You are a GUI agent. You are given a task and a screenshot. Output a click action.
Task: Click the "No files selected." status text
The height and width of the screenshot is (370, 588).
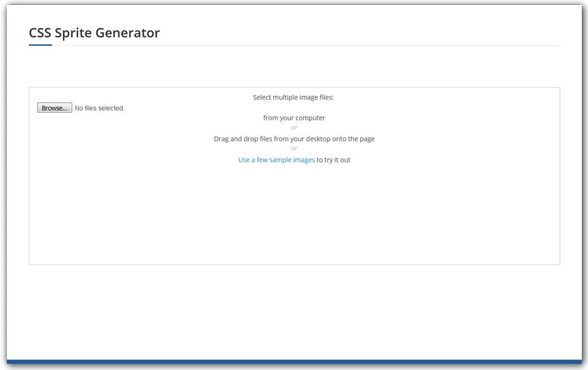pos(99,109)
